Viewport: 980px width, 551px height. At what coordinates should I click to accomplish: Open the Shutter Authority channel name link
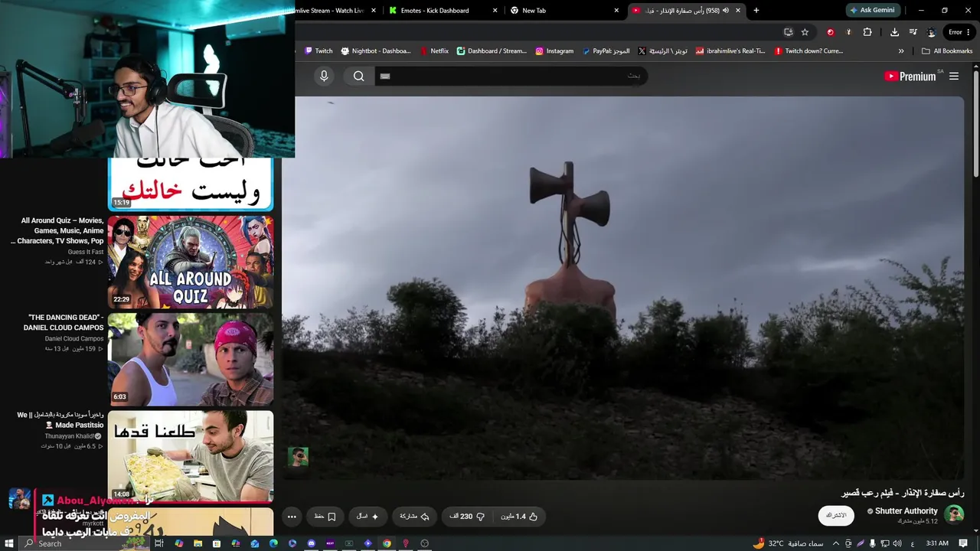point(906,511)
